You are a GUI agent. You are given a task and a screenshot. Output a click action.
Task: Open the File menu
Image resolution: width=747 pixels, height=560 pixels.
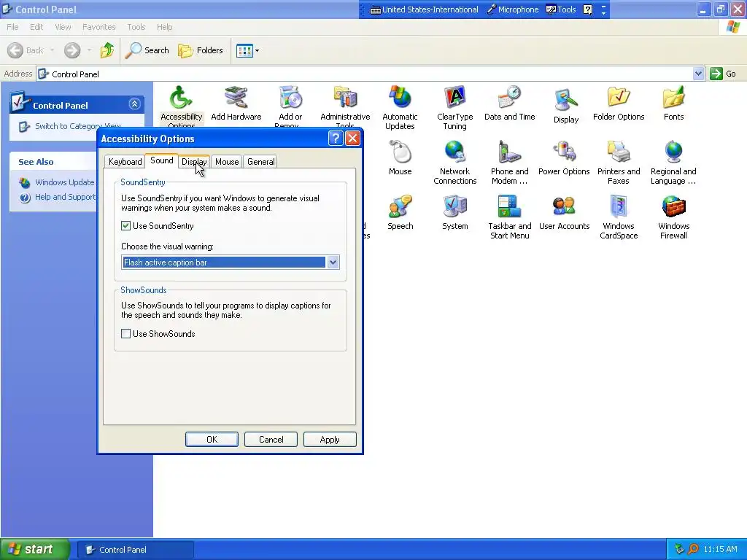pos(13,27)
